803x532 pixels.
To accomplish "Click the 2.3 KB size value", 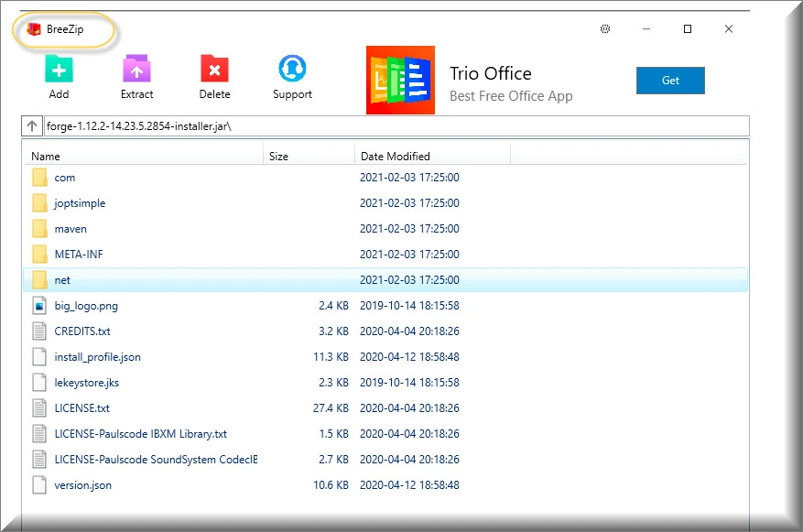I will (x=334, y=383).
